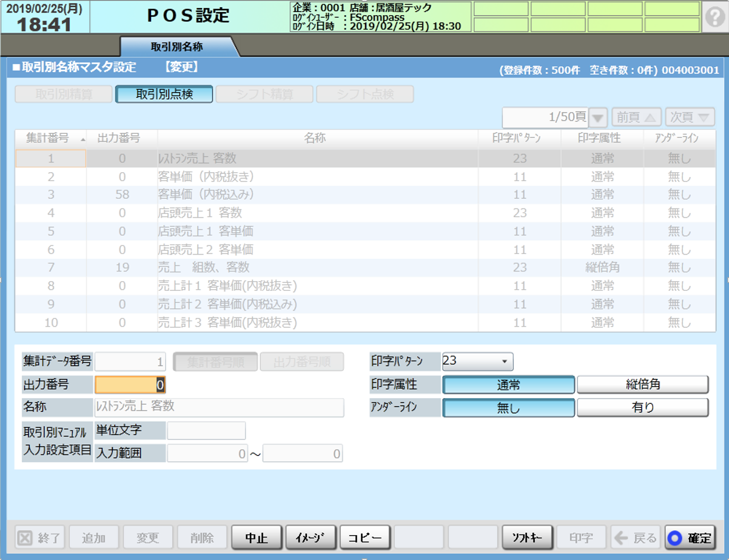Sort by 集計番号順

(x=216, y=362)
